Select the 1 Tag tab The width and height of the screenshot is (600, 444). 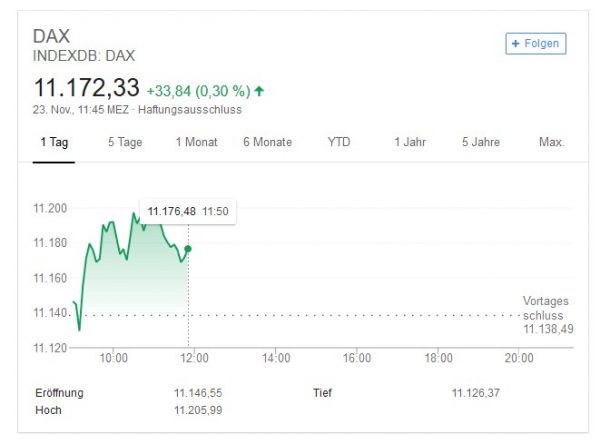[54, 142]
